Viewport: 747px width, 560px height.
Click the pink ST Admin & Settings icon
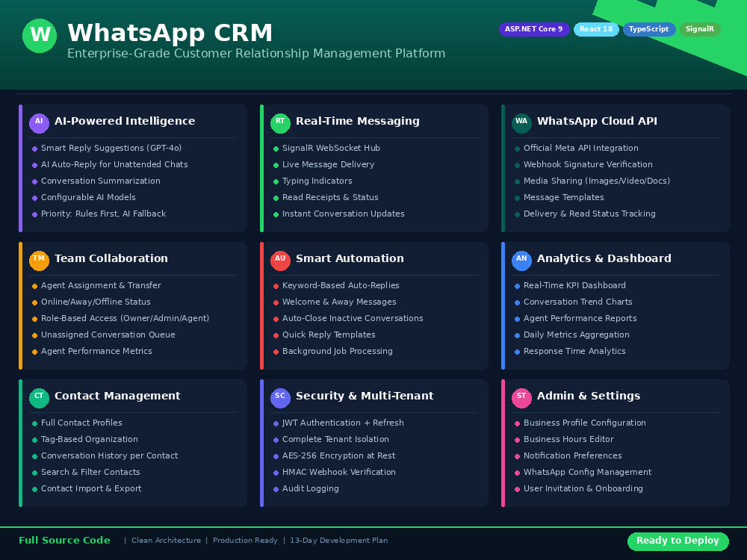coord(521,398)
